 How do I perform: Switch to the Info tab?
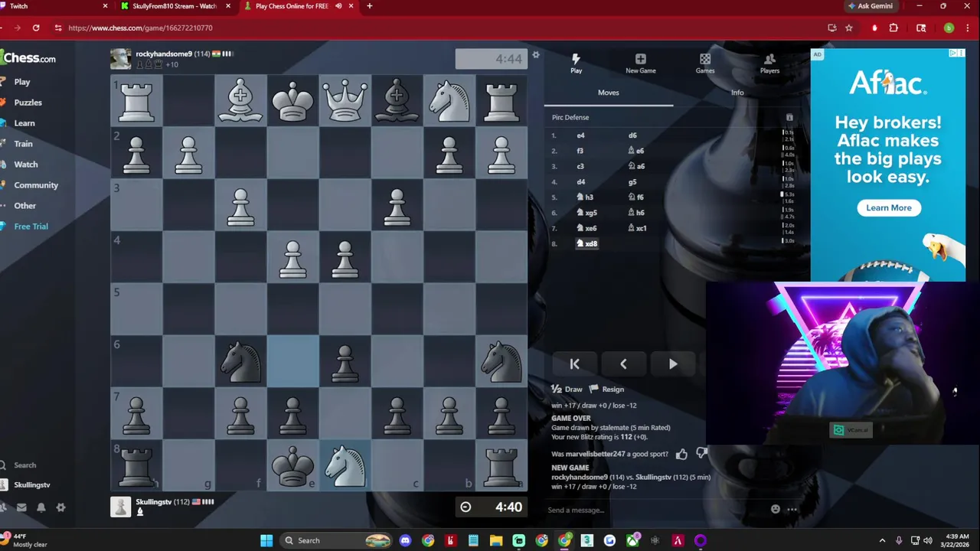737,93
